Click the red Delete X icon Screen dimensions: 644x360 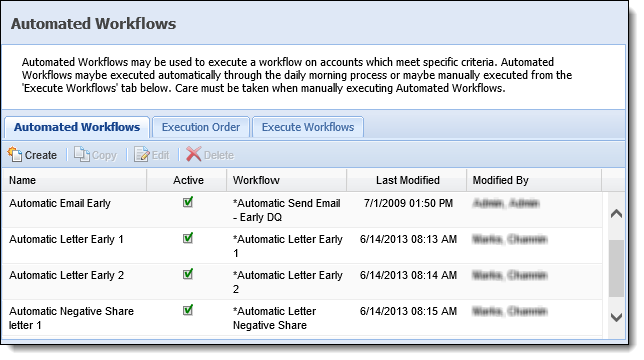coord(193,154)
